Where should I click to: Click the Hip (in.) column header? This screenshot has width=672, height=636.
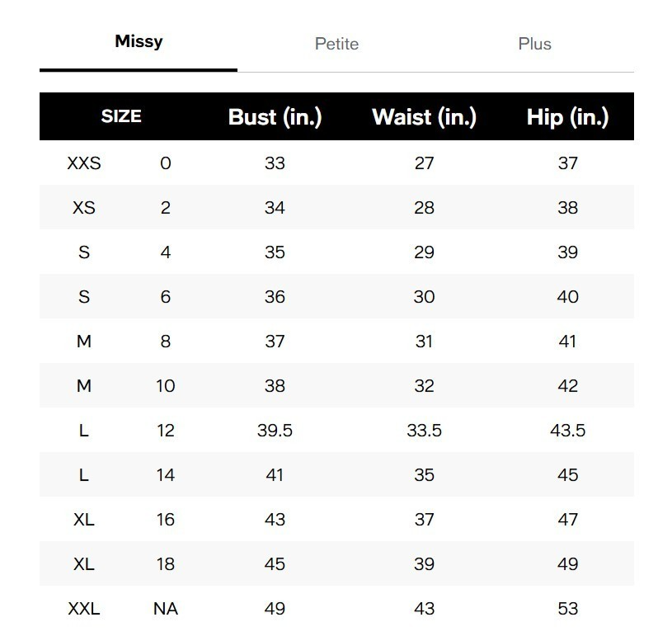coord(567,116)
